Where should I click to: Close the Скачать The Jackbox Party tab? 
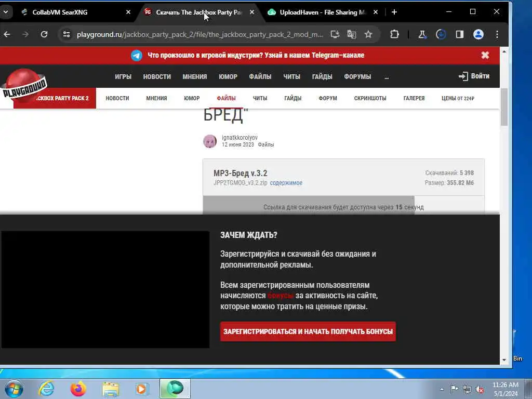pos(252,12)
